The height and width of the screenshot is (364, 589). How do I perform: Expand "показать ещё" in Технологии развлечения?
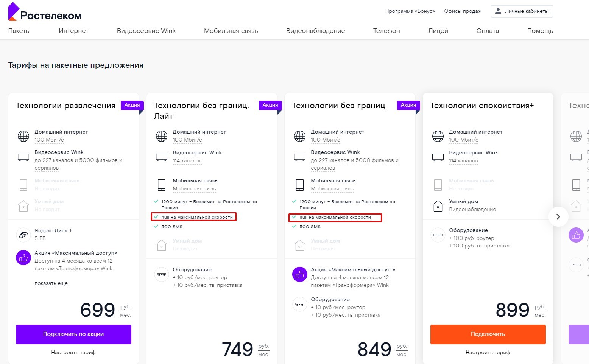pos(51,283)
